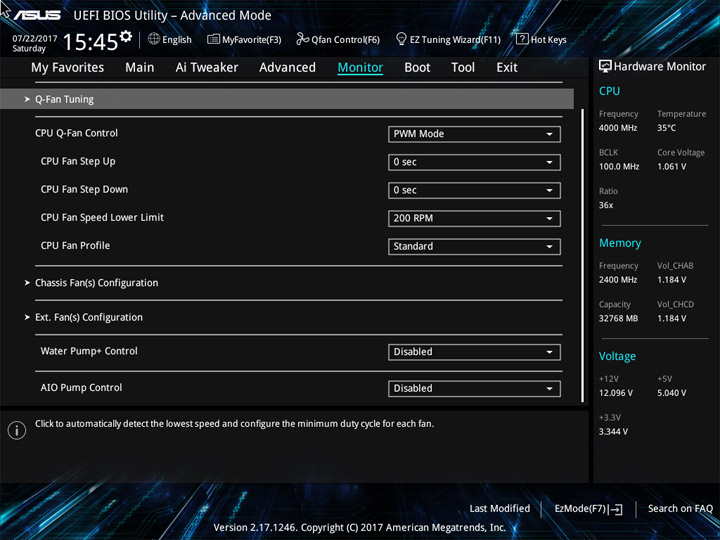The height and width of the screenshot is (540, 720).
Task: Click the EZ Tuning Wizard lightbulb icon
Action: click(401, 39)
